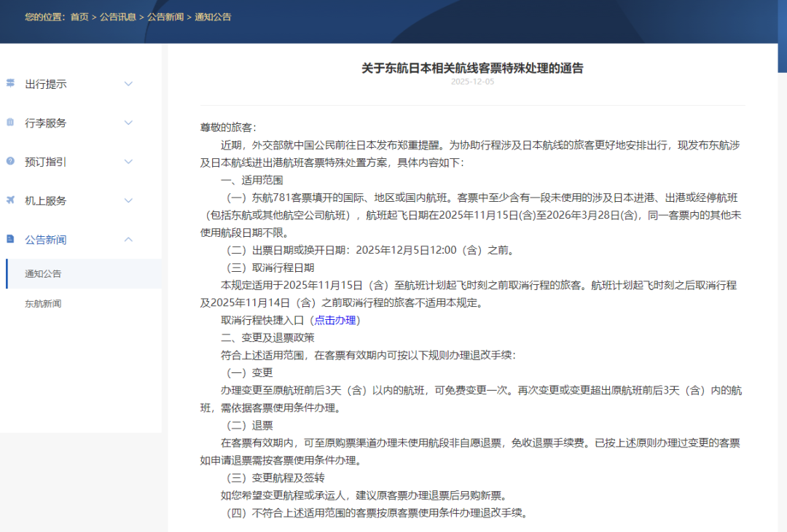Click the document icon beside 公告新闻
This screenshot has width=787, height=532.
pos(10,239)
